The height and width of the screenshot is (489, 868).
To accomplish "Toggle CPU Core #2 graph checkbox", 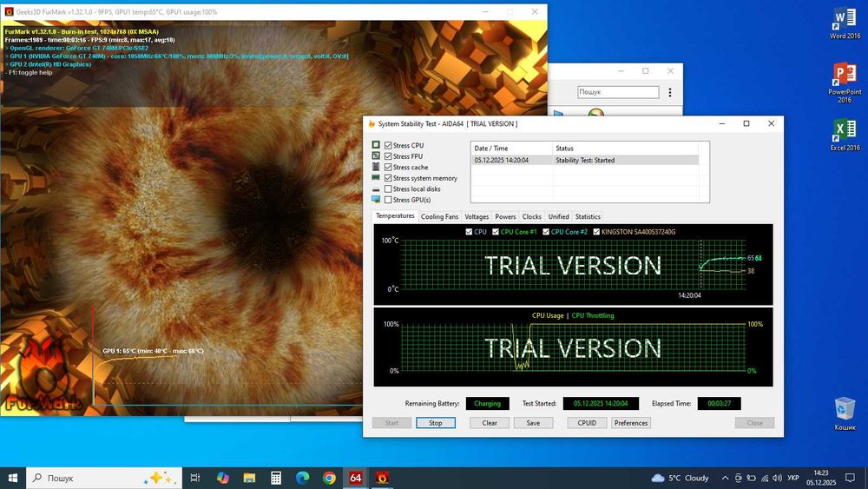I will point(546,232).
